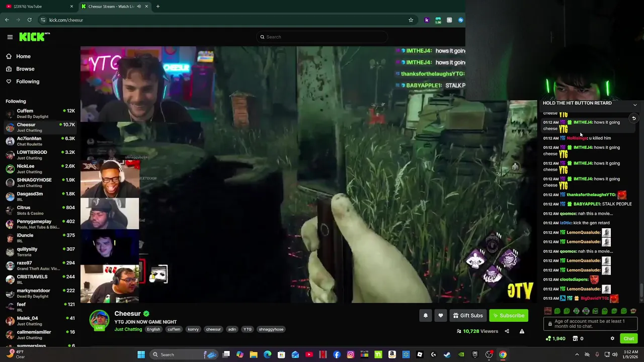Select the English tag
The height and width of the screenshot is (362, 644).
coord(153,329)
